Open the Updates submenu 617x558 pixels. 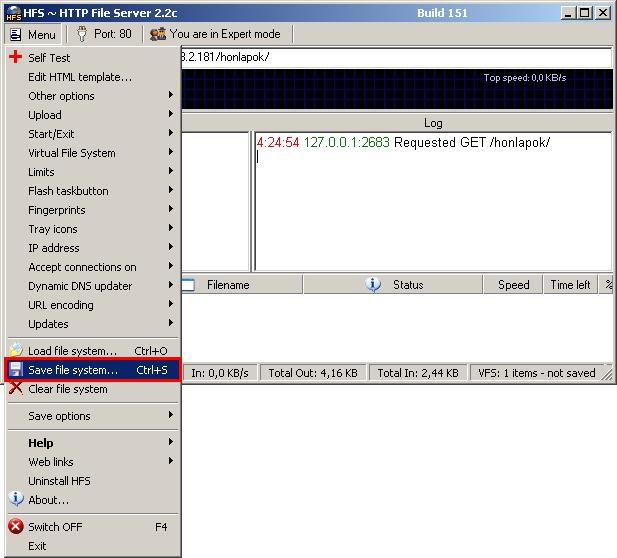pyautogui.click(x=171, y=323)
